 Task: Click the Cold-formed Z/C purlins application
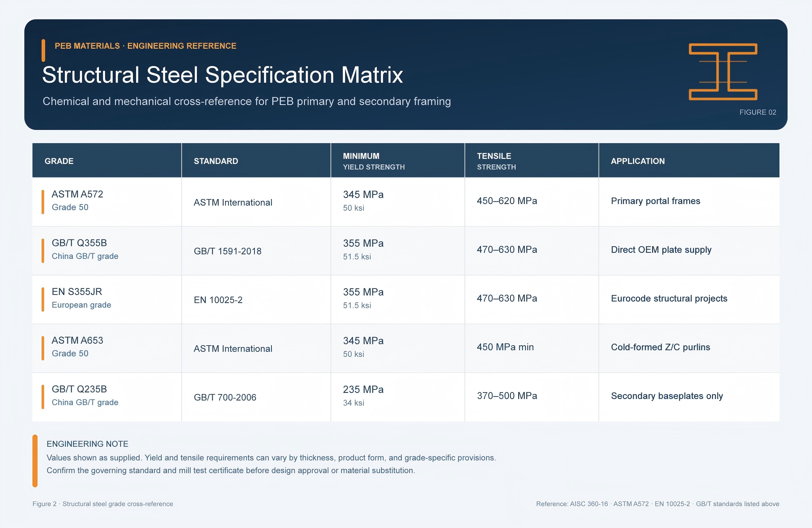point(661,347)
